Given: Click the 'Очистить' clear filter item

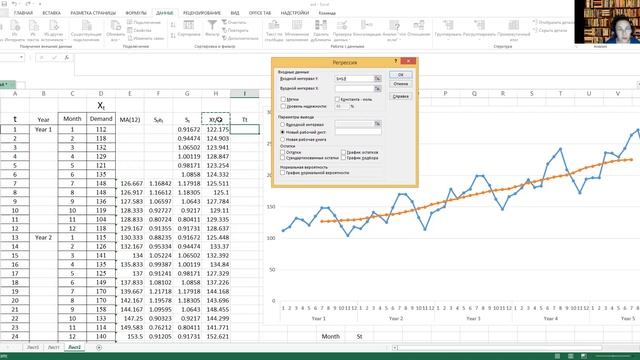Looking at the screenshot, I should [234, 22].
